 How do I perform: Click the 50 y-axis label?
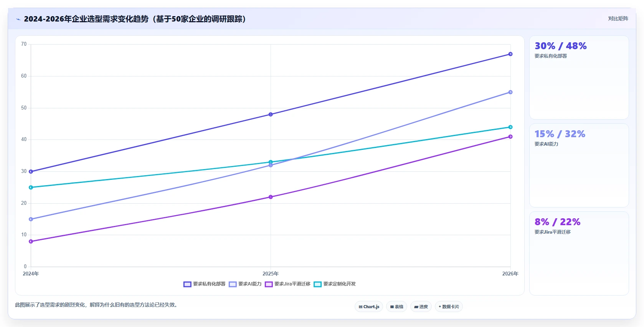click(x=24, y=108)
